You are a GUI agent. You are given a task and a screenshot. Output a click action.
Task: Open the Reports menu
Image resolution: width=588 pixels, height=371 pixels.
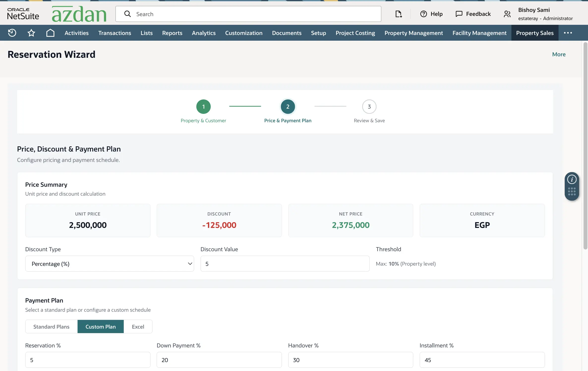[172, 33]
